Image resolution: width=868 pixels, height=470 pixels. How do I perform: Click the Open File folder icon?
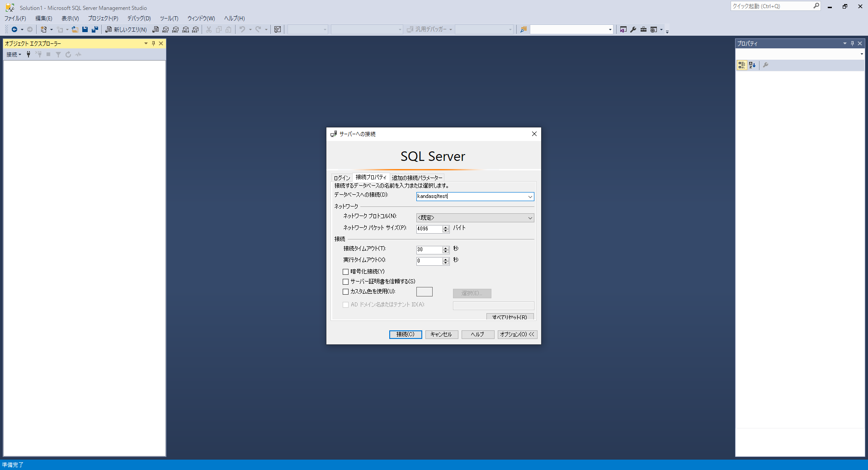coord(75,29)
